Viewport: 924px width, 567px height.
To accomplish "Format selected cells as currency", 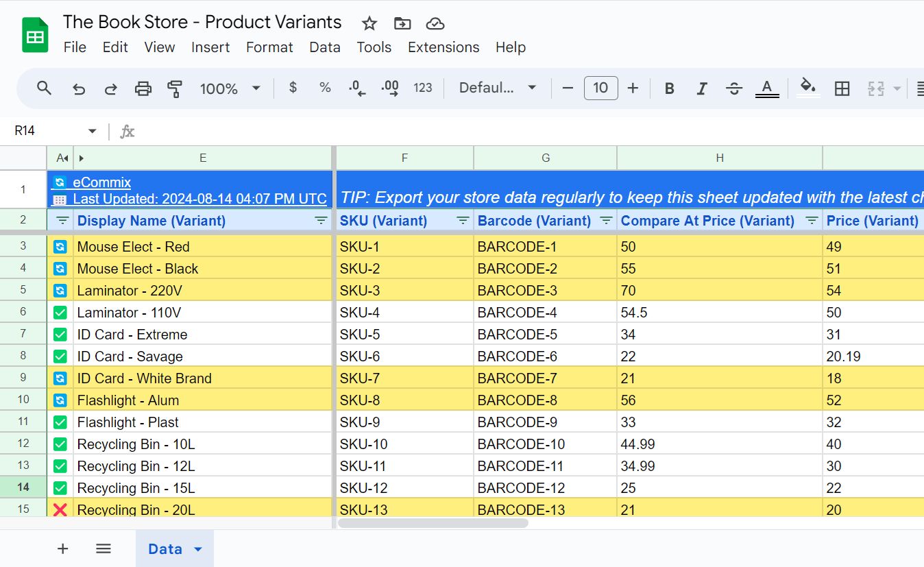I will pyautogui.click(x=293, y=88).
